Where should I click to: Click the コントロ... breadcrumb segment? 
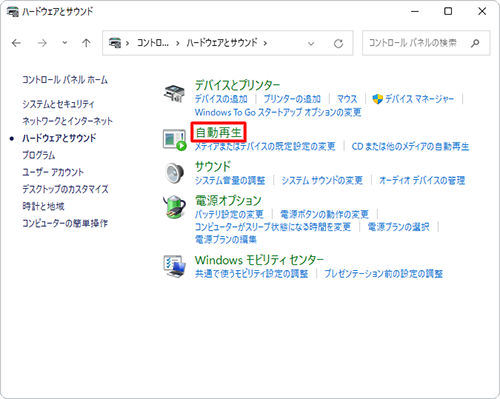tap(153, 43)
